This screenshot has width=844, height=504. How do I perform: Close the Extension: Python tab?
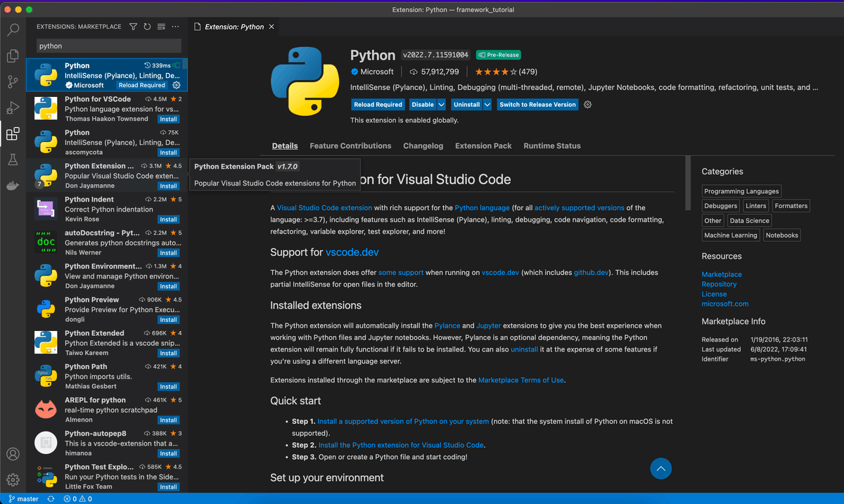click(271, 27)
